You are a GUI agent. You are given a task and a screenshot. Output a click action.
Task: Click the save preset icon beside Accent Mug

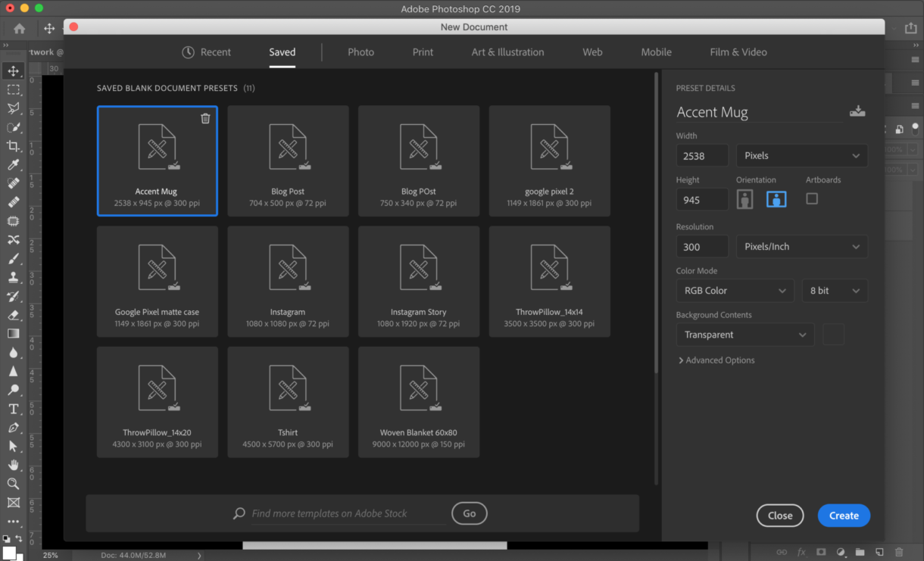tap(857, 111)
